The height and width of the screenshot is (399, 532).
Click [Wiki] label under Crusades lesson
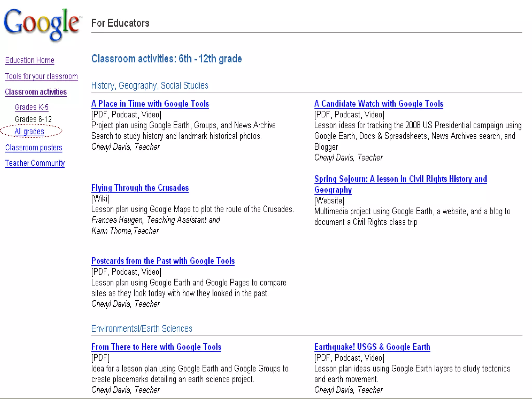(100, 199)
